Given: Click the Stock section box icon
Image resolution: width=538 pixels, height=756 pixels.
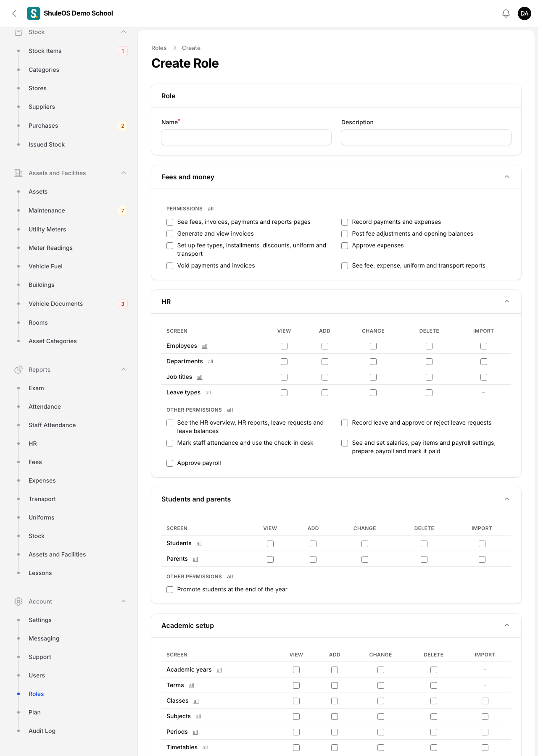Looking at the screenshot, I should tap(18, 32).
